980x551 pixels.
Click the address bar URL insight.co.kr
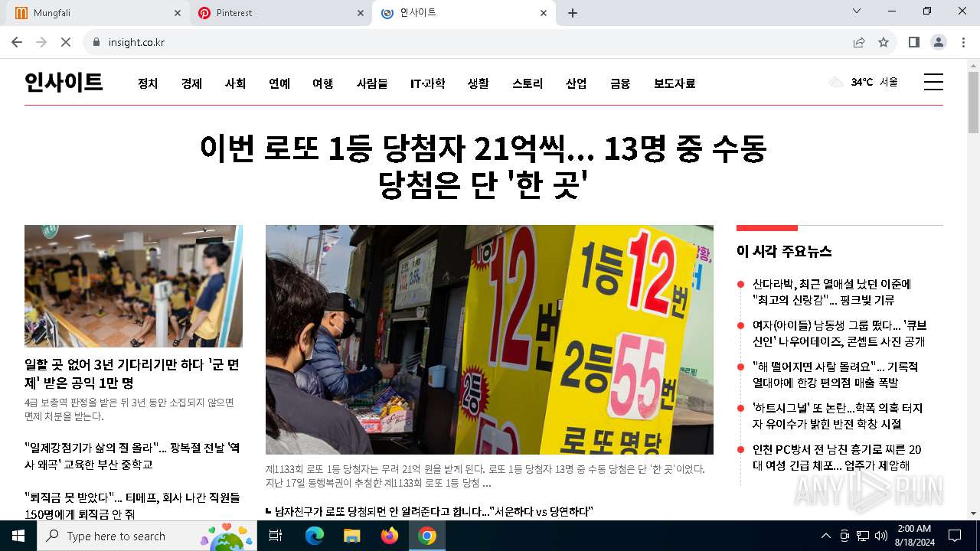(136, 42)
